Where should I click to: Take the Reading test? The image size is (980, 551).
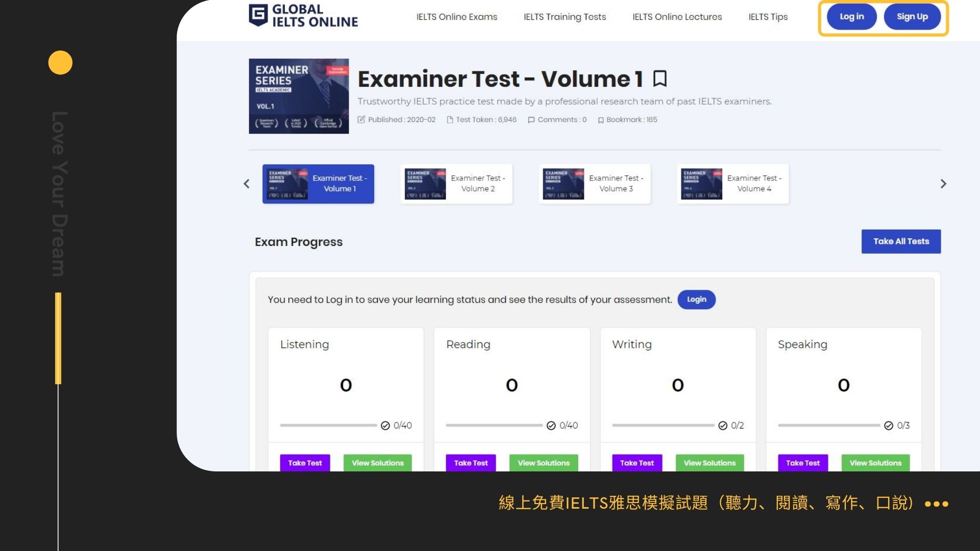coord(471,463)
